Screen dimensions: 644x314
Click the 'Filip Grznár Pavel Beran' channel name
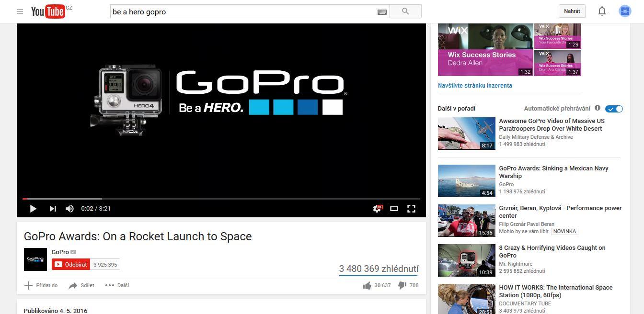pyautogui.click(x=527, y=224)
